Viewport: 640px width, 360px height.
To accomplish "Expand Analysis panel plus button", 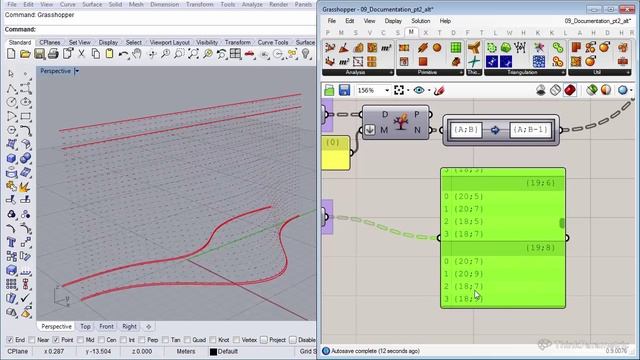I will (x=391, y=72).
